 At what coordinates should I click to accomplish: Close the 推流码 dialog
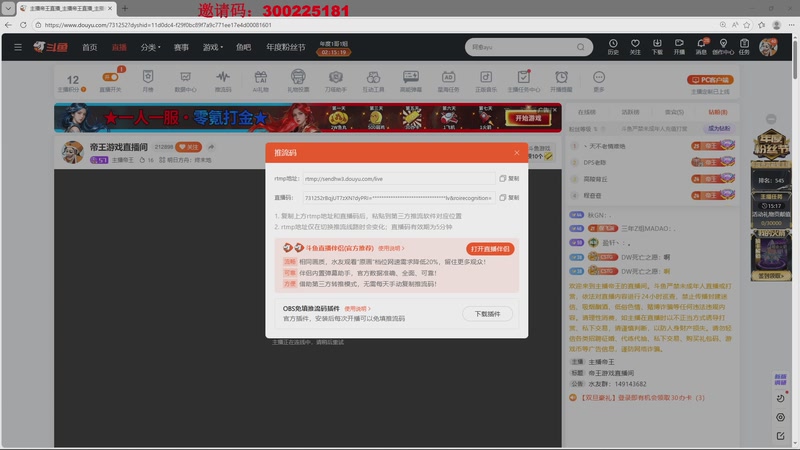pos(516,153)
